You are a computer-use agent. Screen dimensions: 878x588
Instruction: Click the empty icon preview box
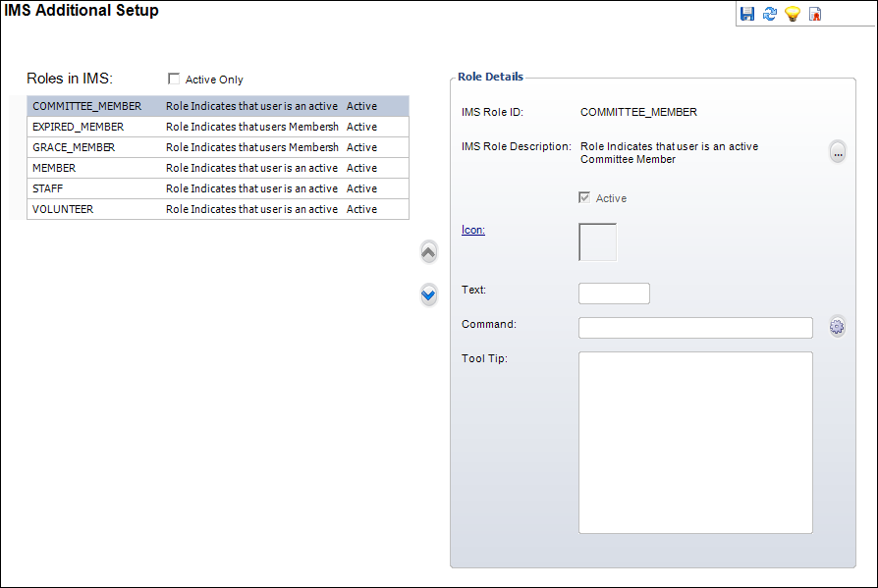pyautogui.click(x=597, y=242)
